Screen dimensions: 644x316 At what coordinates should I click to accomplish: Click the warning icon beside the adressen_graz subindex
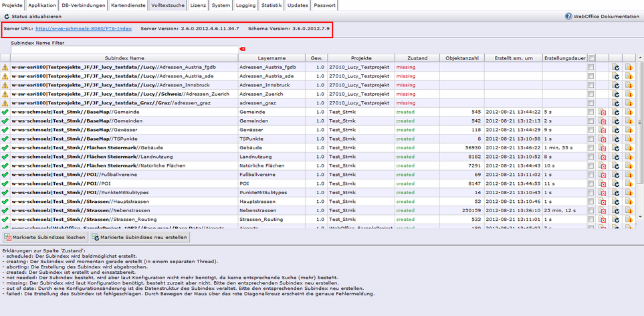coord(5,103)
